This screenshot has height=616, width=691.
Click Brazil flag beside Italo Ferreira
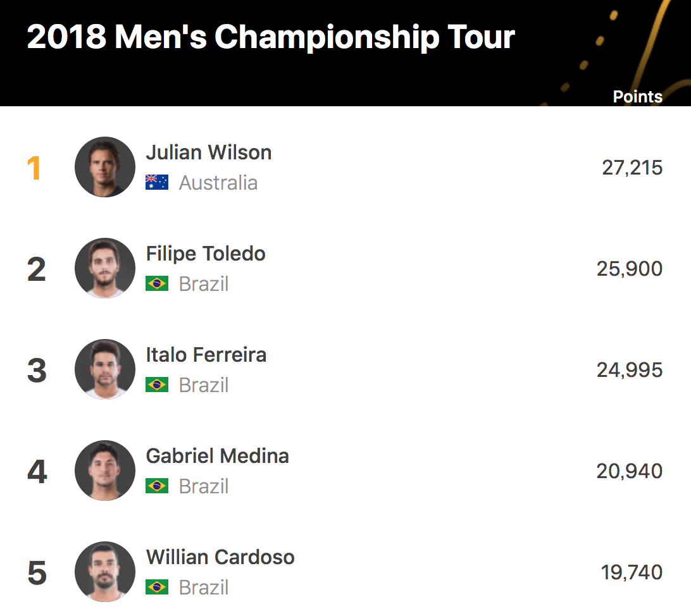[157, 385]
